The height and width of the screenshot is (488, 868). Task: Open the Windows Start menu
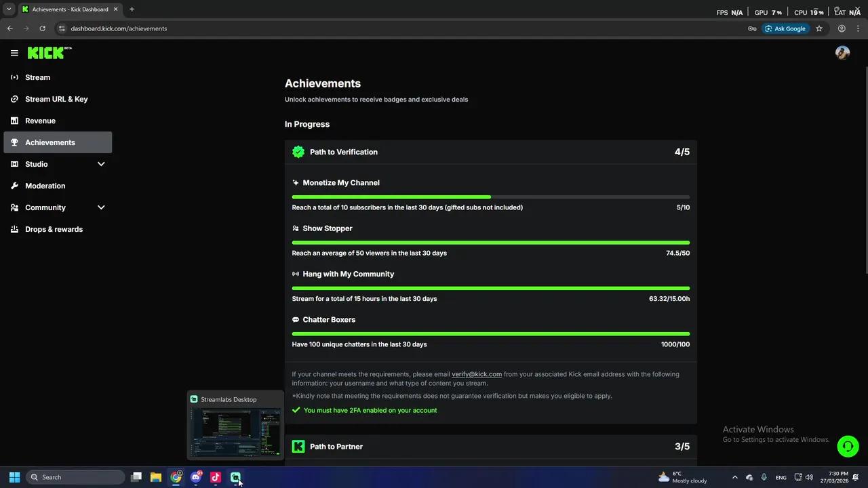pos(14,477)
